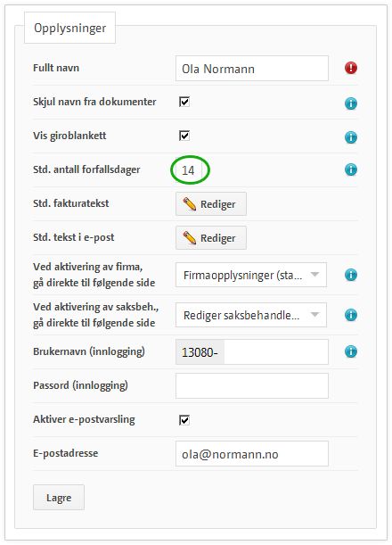Click pencil icon on Std. fakturatekst Rediger
Viewport: 392px width, 545px height.
point(189,203)
